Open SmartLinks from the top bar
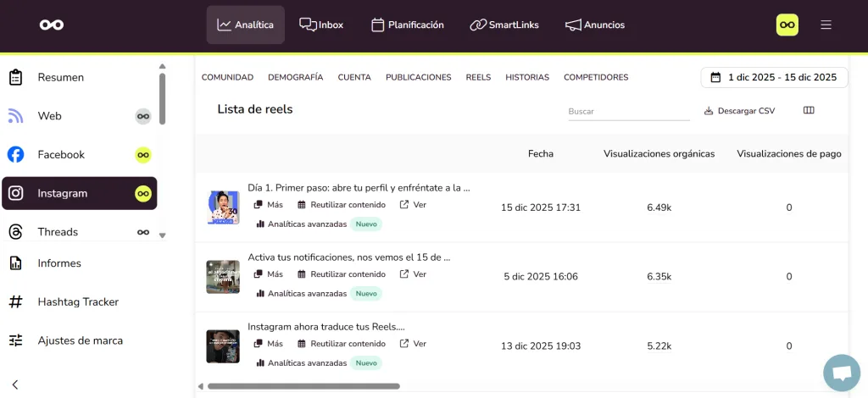 (504, 25)
